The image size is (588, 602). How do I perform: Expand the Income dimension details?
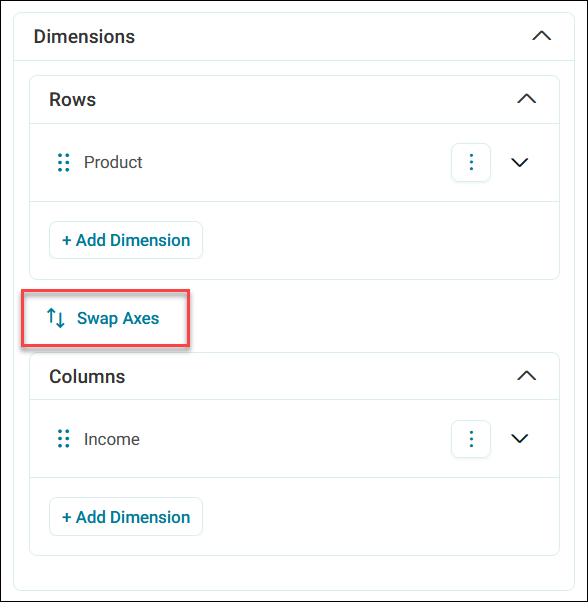pos(520,438)
